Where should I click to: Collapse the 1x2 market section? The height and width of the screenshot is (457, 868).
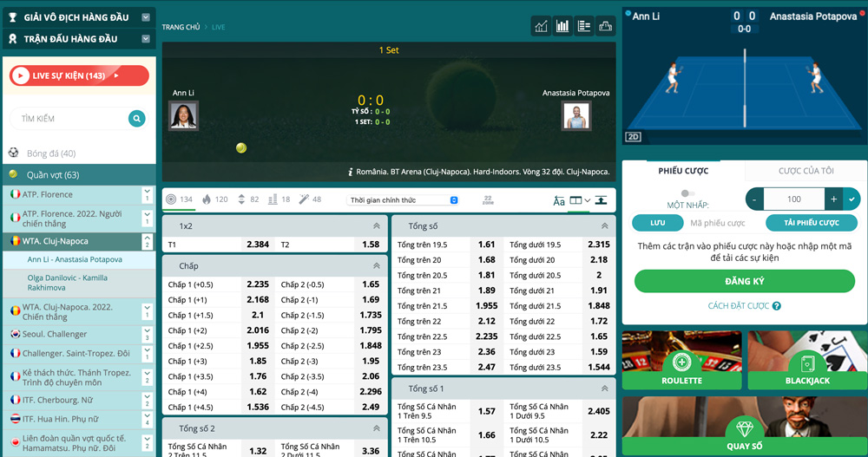click(377, 225)
